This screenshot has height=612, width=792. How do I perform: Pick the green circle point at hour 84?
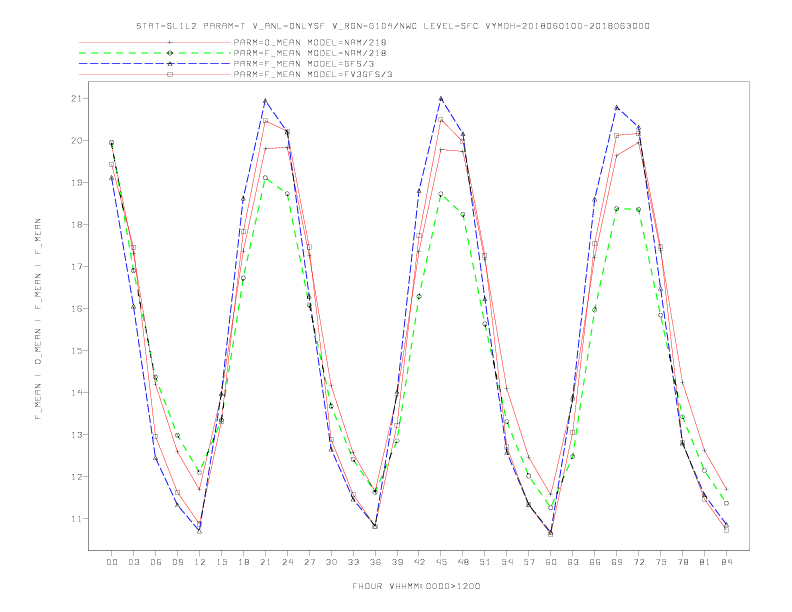[x=726, y=503]
